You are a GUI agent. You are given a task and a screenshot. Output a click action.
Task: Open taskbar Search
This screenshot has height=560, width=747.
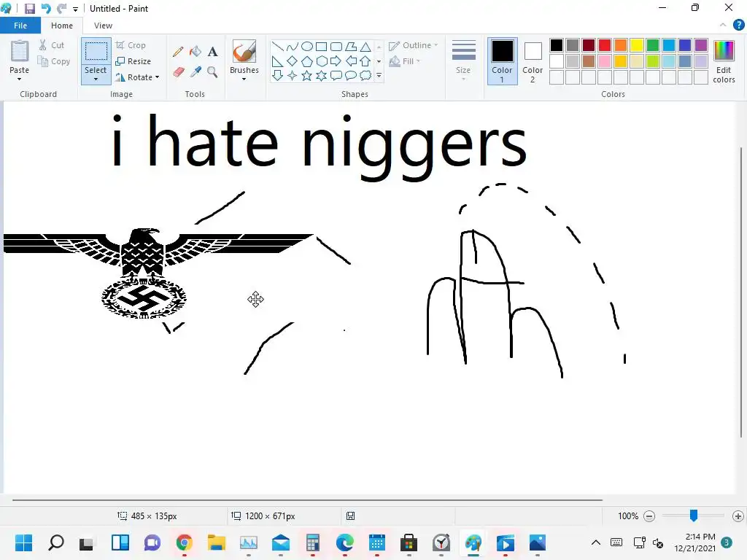(x=56, y=542)
